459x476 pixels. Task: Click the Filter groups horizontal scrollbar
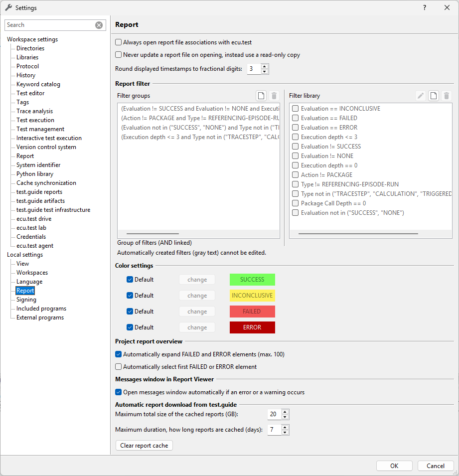[x=153, y=233]
